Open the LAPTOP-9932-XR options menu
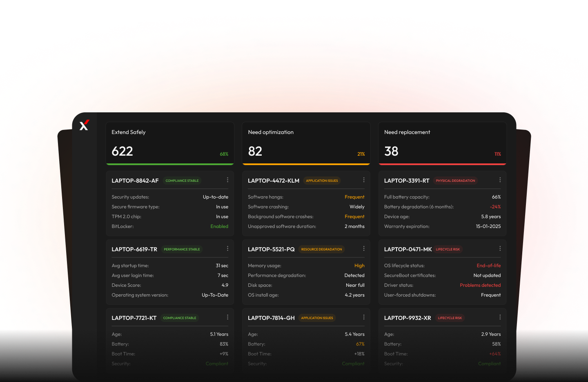 (x=500, y=317)
